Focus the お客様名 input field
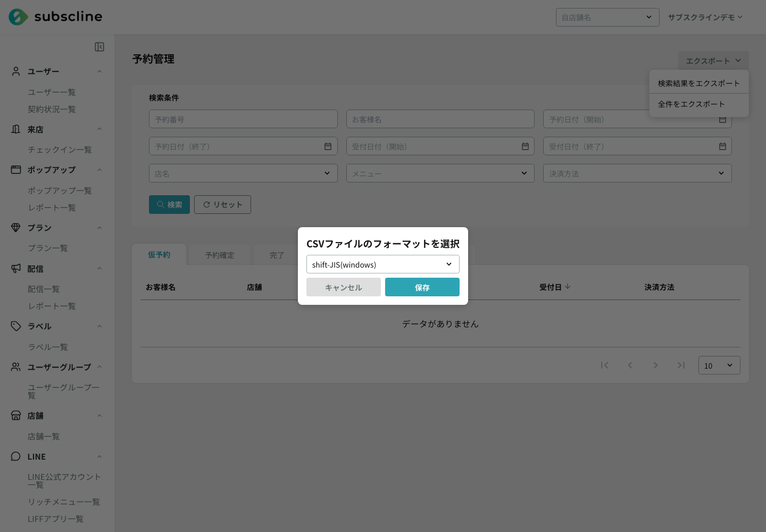The image size is (766, 532). [x=440, y=119]
